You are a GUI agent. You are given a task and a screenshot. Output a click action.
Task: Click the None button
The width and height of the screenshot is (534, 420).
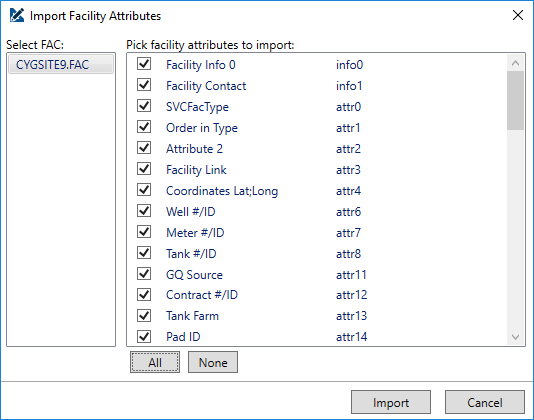(213, 362)
